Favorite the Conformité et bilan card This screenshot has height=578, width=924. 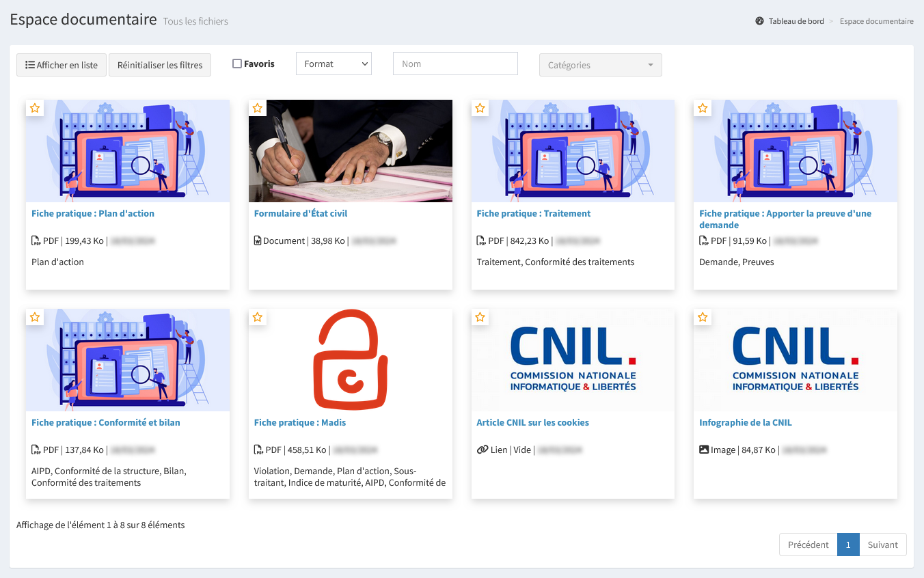[35, 318]
